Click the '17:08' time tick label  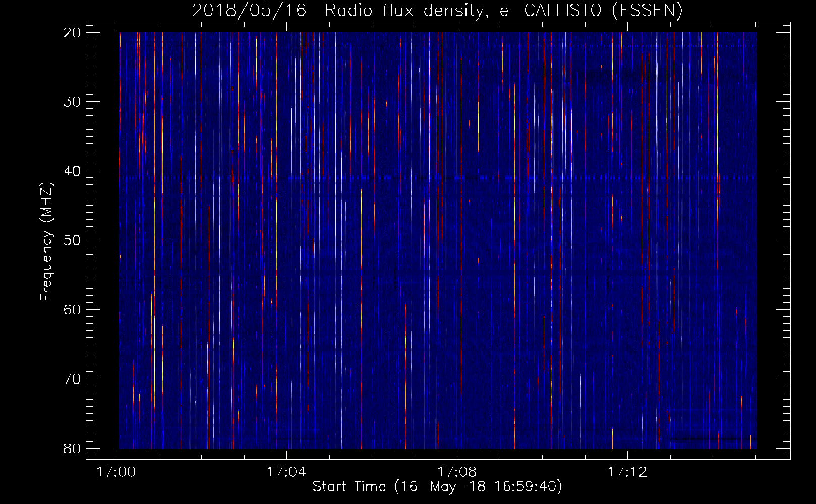[x=457, y=472]
